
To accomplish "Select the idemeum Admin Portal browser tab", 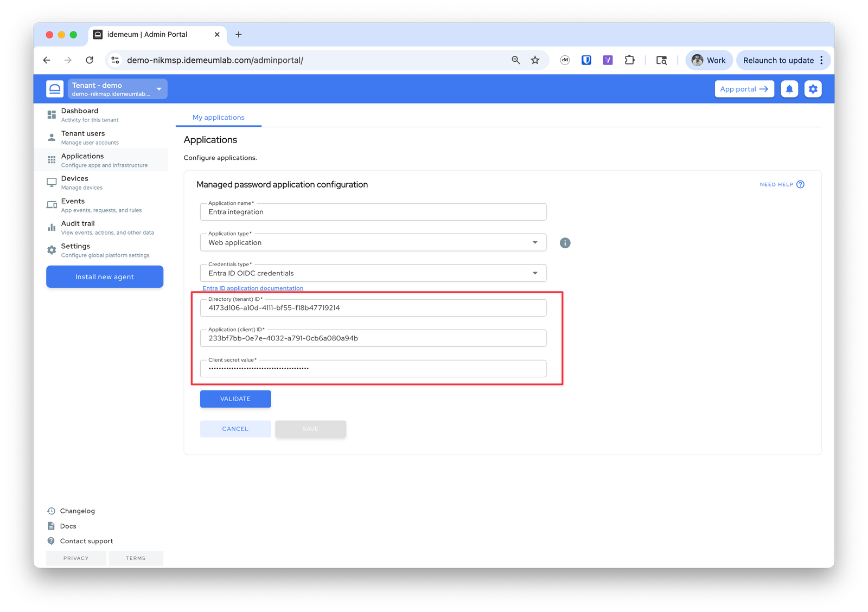I will (157, 35).
